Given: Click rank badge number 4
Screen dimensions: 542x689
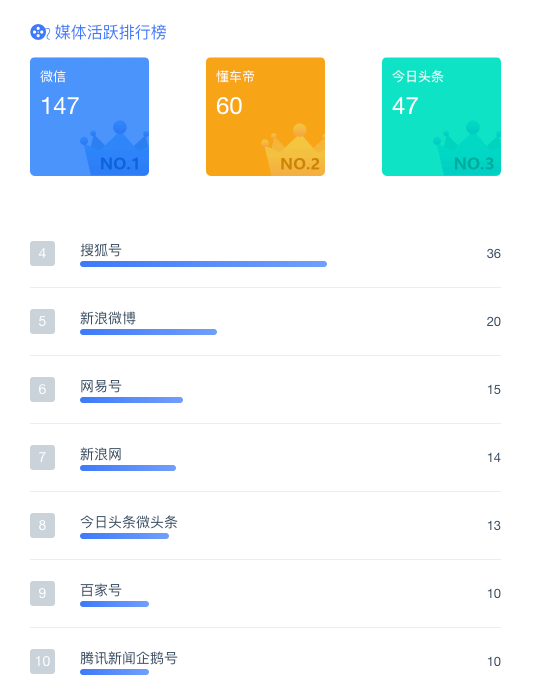Looking at the screenshot, I should [42, 254].
